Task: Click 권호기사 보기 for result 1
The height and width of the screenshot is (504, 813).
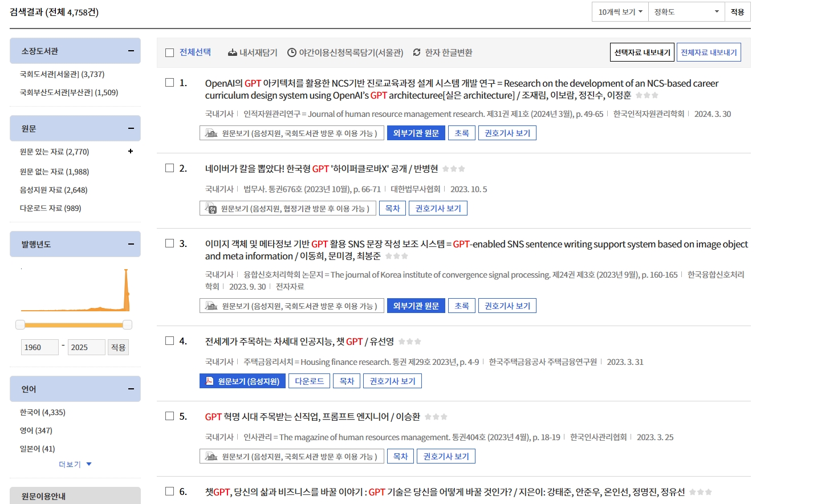Action: point(507,133)
